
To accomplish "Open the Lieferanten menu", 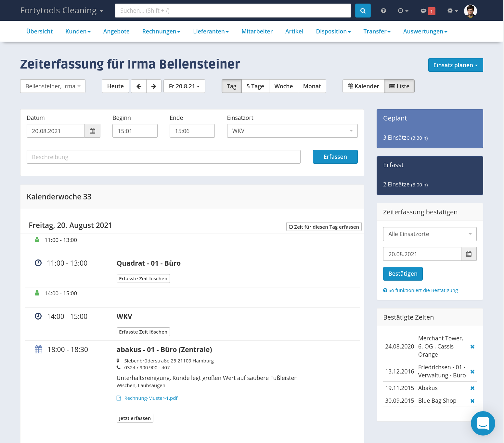I will [x=211, y=32].
